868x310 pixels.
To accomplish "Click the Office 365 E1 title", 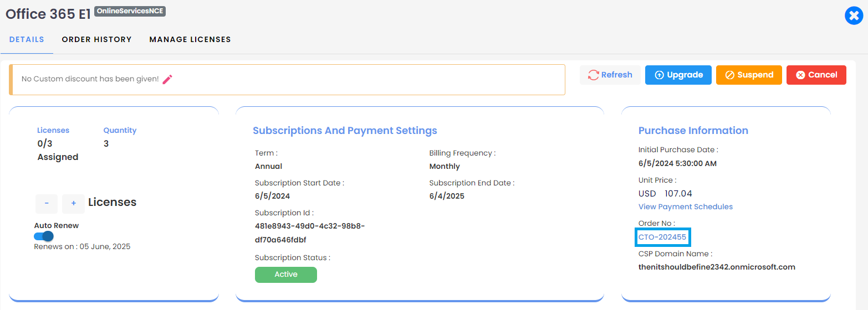I will (x=48, y=14).
